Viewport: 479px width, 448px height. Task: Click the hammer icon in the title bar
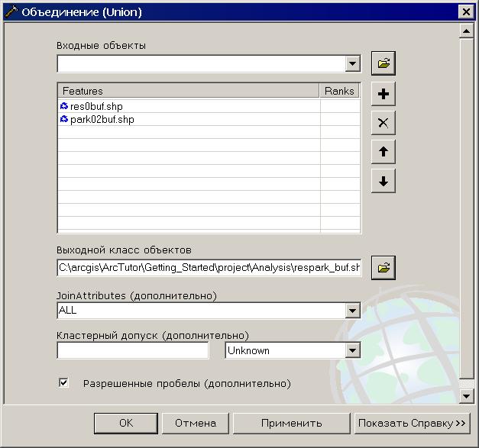coord(11,12)
